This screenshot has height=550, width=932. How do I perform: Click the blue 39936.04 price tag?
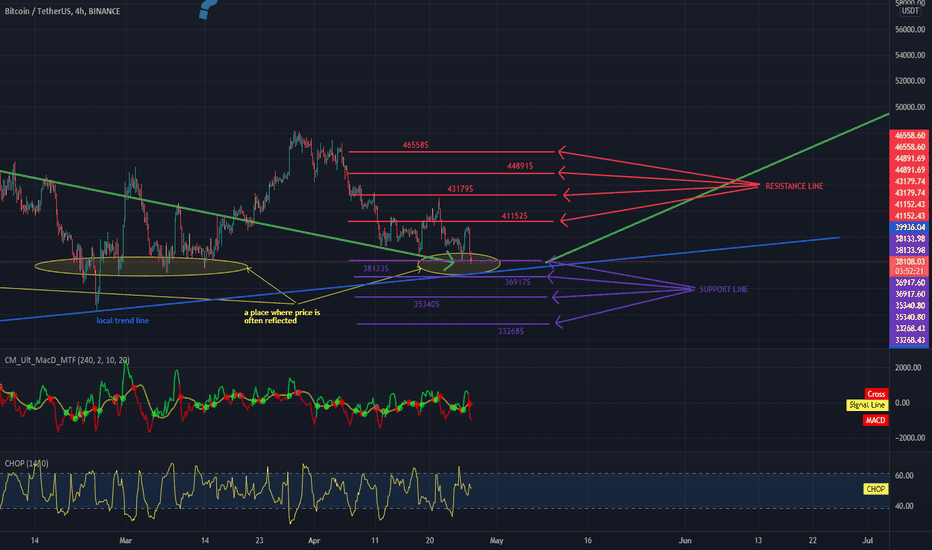tap(909, 227)
